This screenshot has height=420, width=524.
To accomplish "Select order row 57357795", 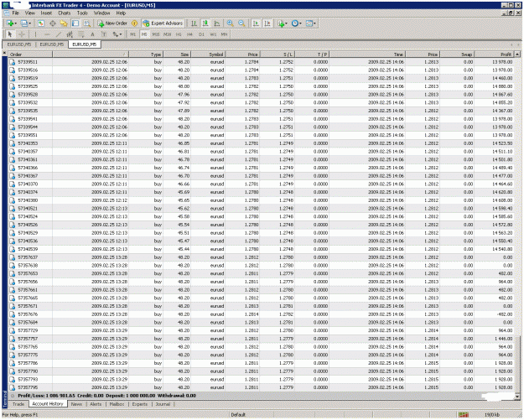I will (261, 387).
